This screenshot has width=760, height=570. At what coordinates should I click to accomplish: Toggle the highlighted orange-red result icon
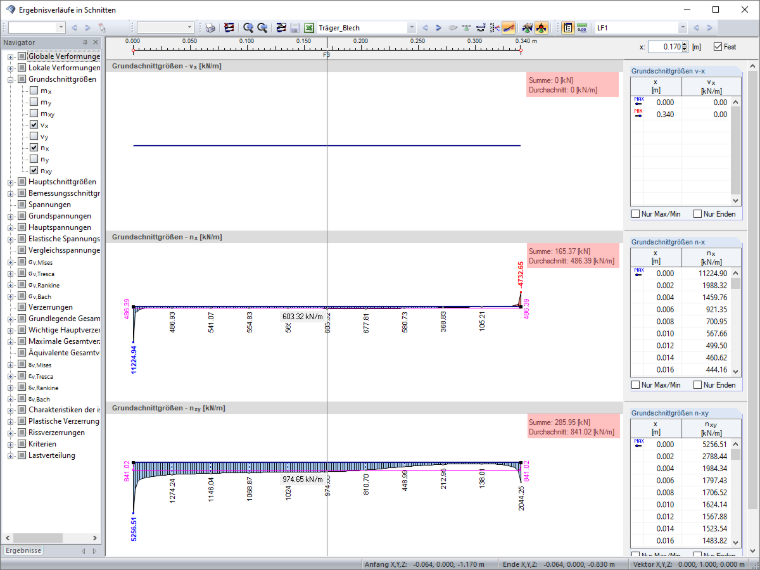541,28
